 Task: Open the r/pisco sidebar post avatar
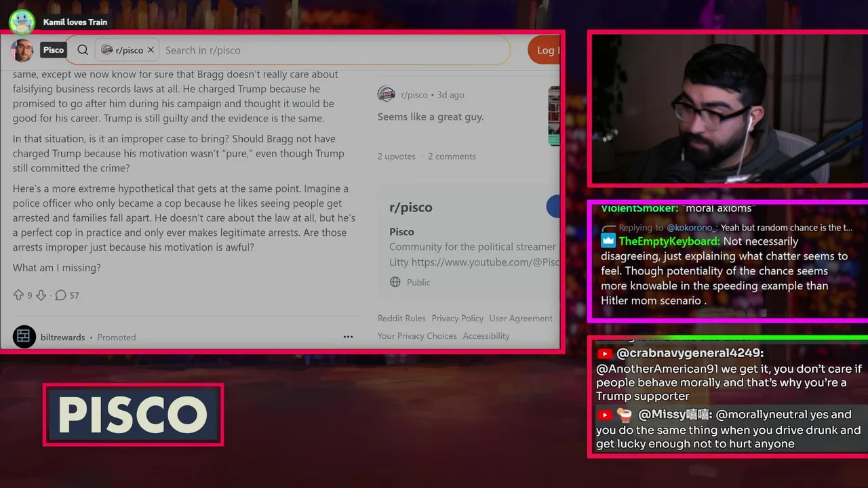387,94
